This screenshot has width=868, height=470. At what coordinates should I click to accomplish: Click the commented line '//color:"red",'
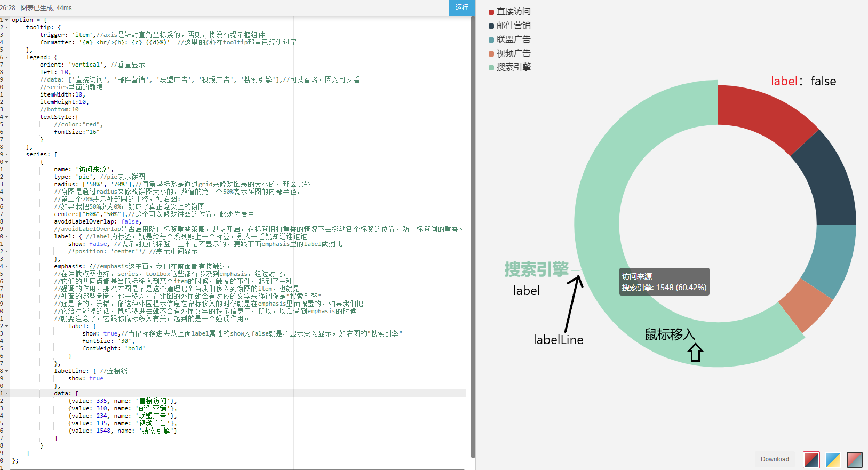(78, 124)
